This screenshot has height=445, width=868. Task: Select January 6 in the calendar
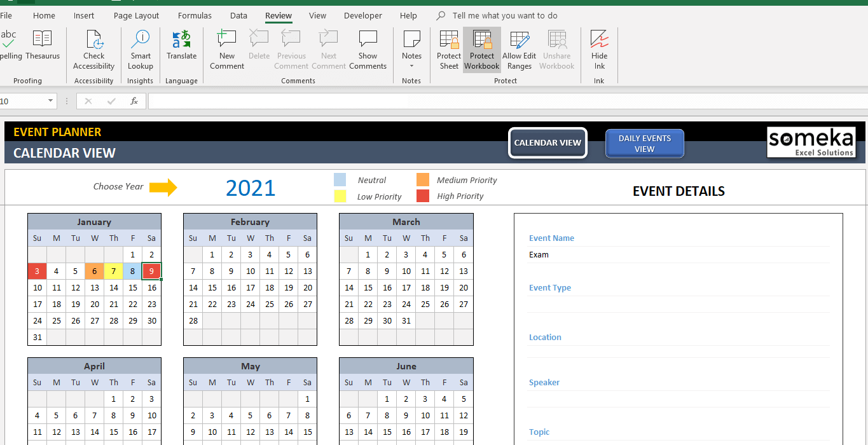(x=95, y=271)
